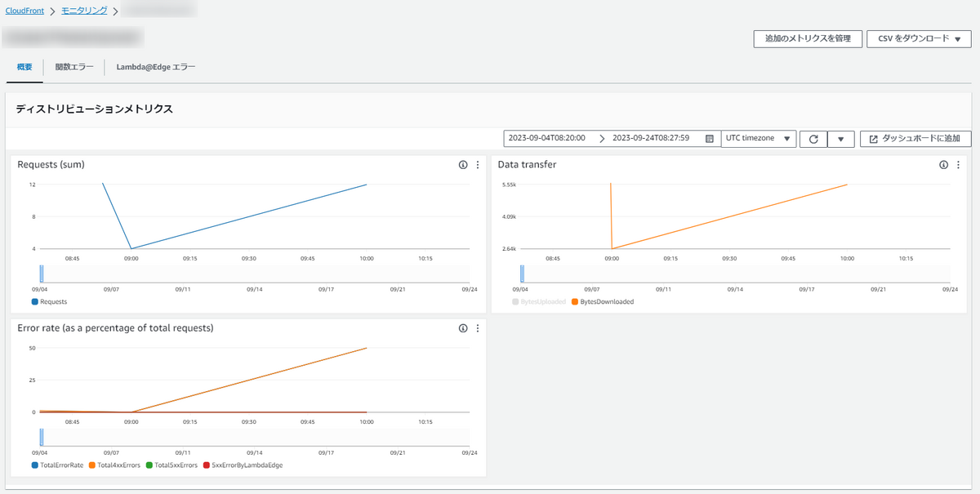Open kebab menu on Data transfer chart
The height and width of the screenshot is (494, 980).
click(958, 165)
